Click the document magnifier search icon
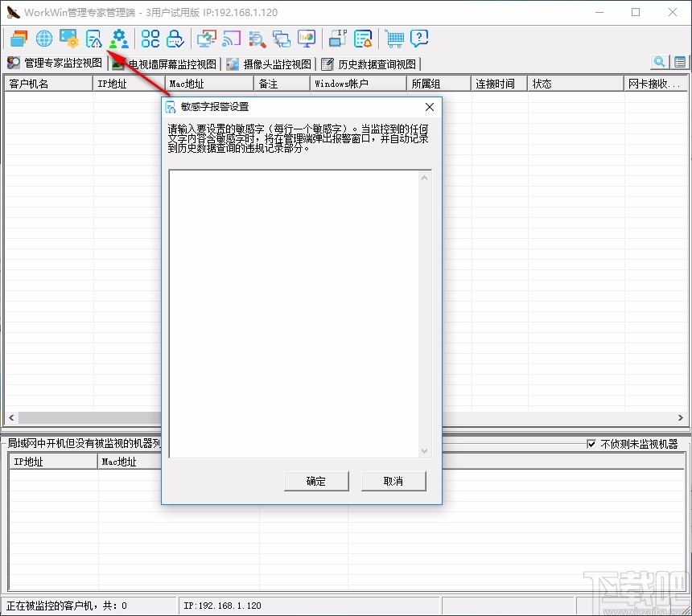 click(x=257, y=39)
